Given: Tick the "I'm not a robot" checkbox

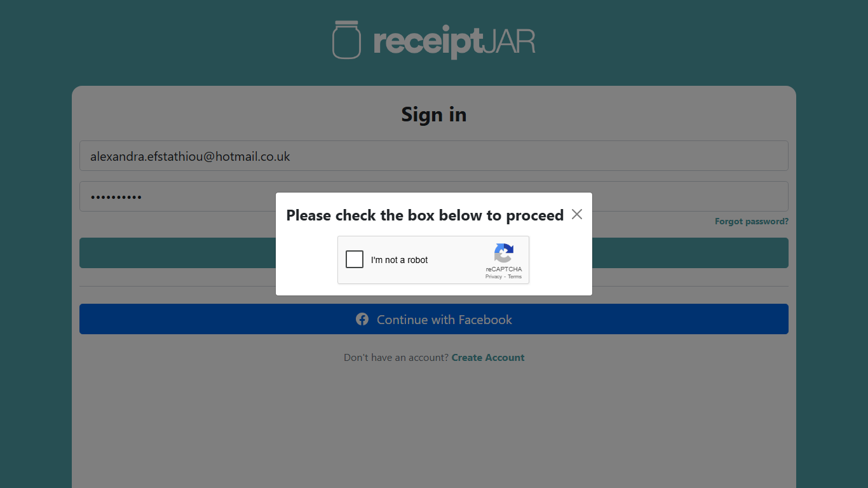Looking at the screenshot, I should [x=355, y=259].
